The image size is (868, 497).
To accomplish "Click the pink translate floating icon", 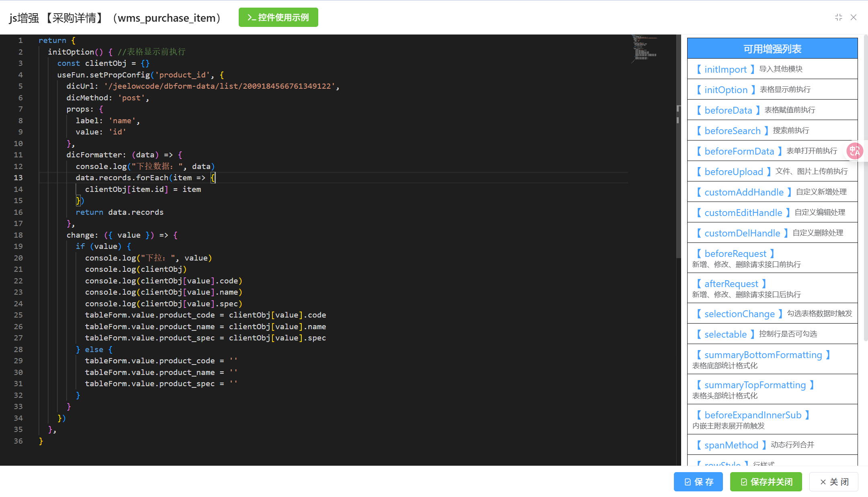I will click(x=854, y=151).
